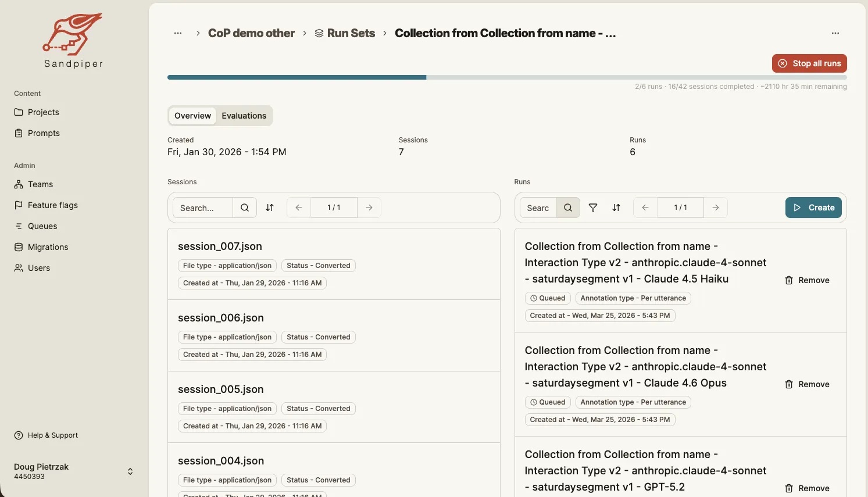Open session_007.json

point(220,246)
